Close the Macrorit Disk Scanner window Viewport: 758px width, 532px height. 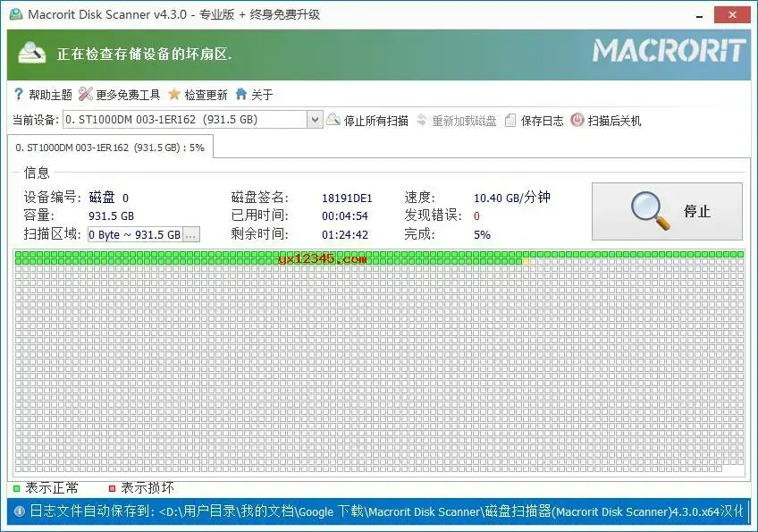pos(732,15)
